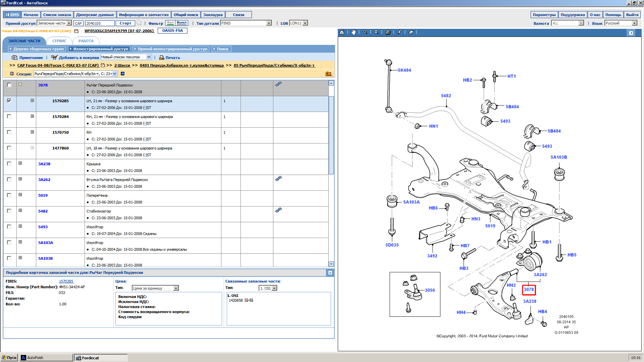
Task: Expand part 1570285 details
Action: click(32, 101)
